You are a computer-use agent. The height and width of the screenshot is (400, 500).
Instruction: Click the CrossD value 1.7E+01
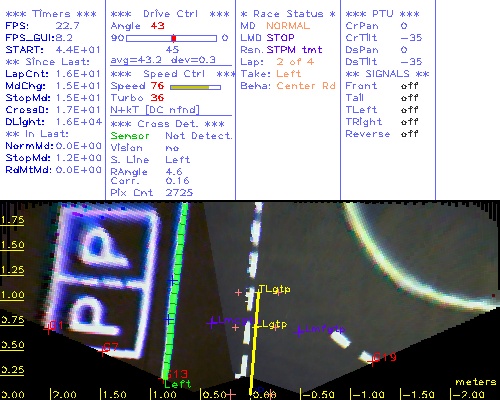[78, 110]
